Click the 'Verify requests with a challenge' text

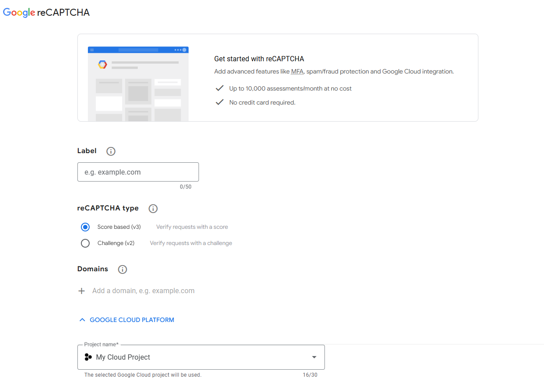[x=191, y=243]
